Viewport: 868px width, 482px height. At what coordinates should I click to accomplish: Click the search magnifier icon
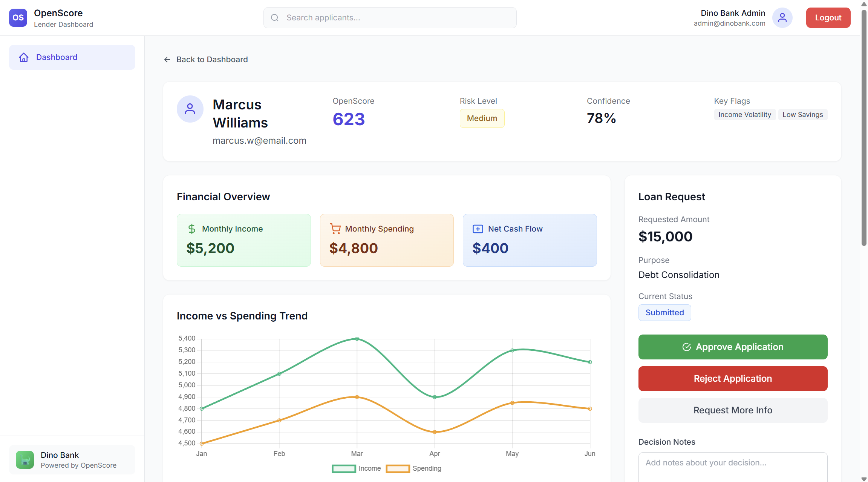tap(275, 18)
